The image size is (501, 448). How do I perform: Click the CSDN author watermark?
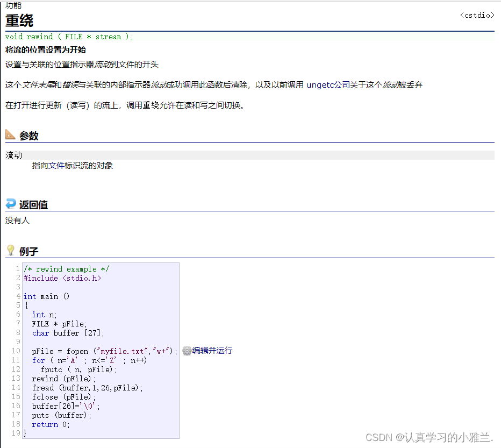429,437
